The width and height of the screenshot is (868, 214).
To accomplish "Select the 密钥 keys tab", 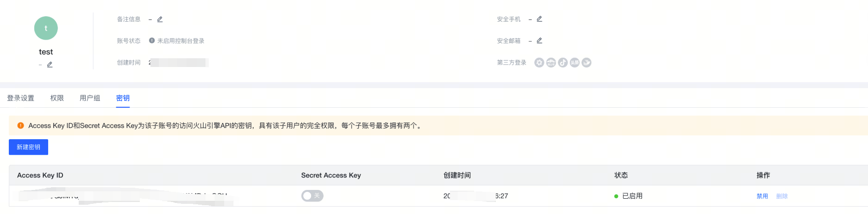I will click(123, 98).
